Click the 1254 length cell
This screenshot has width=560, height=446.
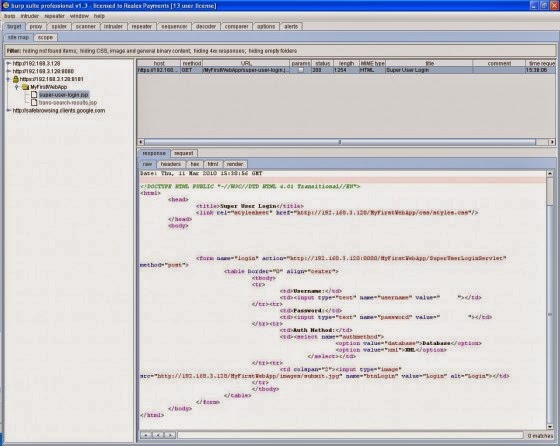(x=346, y=70)
